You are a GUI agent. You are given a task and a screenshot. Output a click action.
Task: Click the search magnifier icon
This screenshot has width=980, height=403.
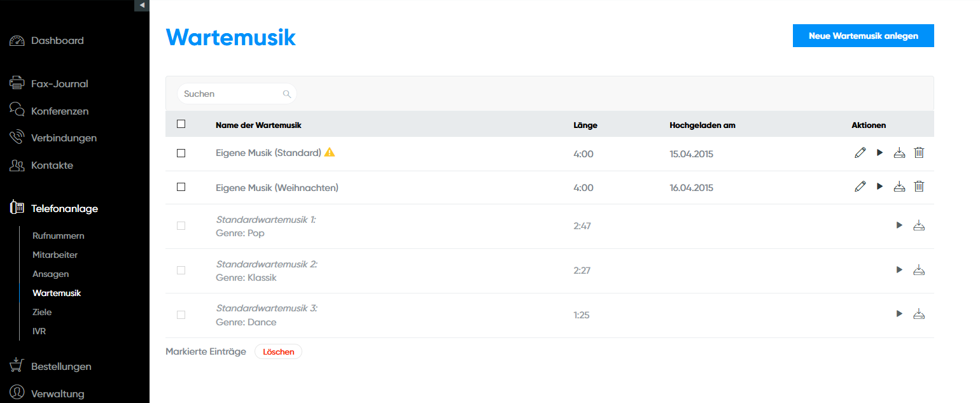(x=287, y=94)
